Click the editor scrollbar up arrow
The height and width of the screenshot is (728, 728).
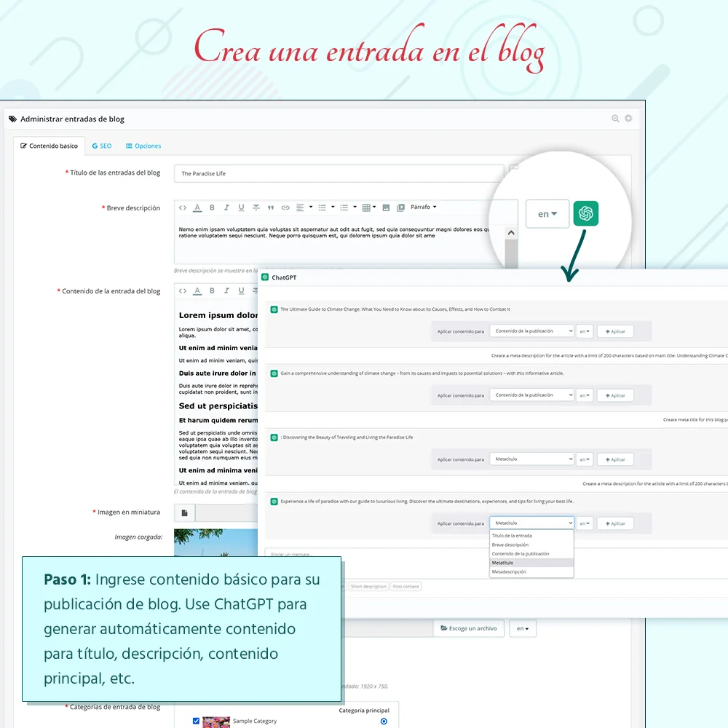pos(511,232)
